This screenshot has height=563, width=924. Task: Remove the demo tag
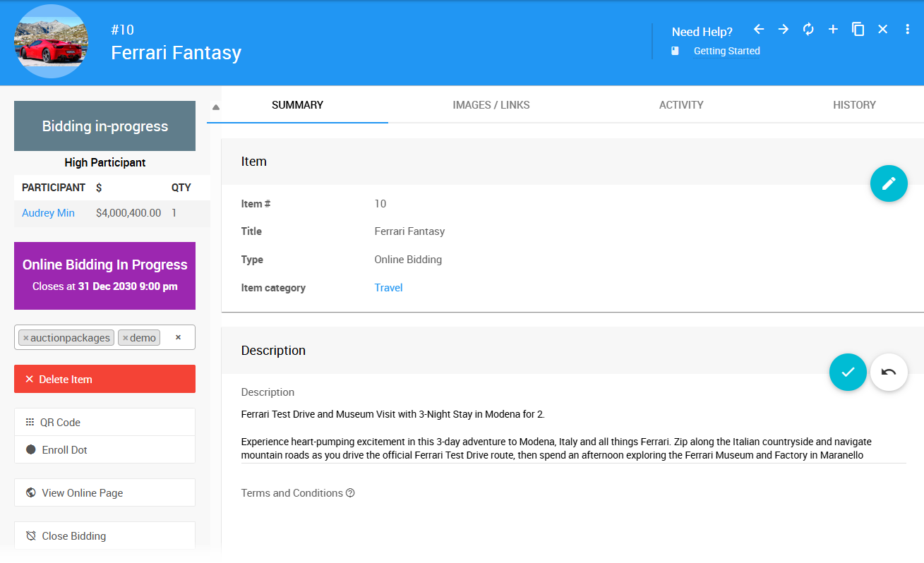pos(126,338)
